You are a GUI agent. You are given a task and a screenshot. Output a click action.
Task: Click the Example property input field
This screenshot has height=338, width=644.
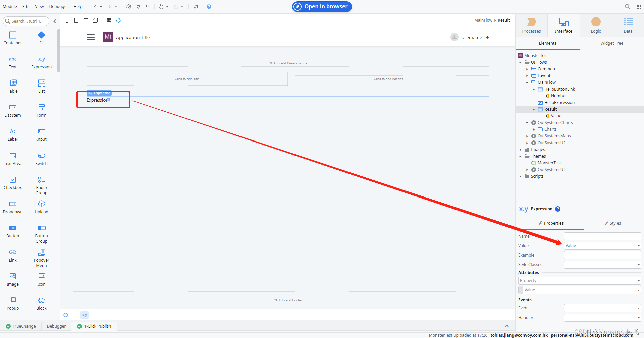tap(602, 255)
